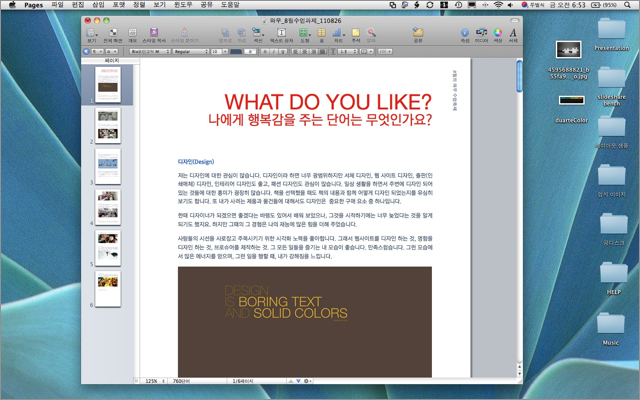Enter full screen mode (전체 화면)
The width and height of the screenshot is (640, 400).
(x=113, y=35)
